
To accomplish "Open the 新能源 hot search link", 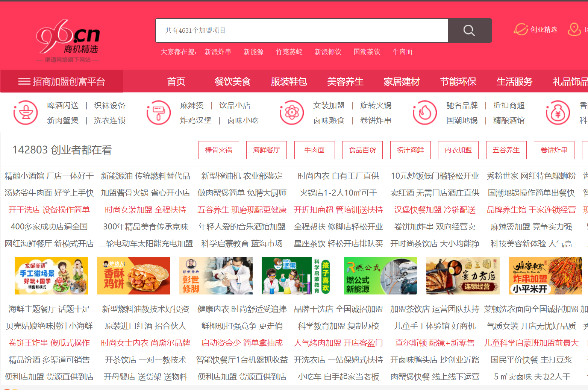I will [254, 52].
